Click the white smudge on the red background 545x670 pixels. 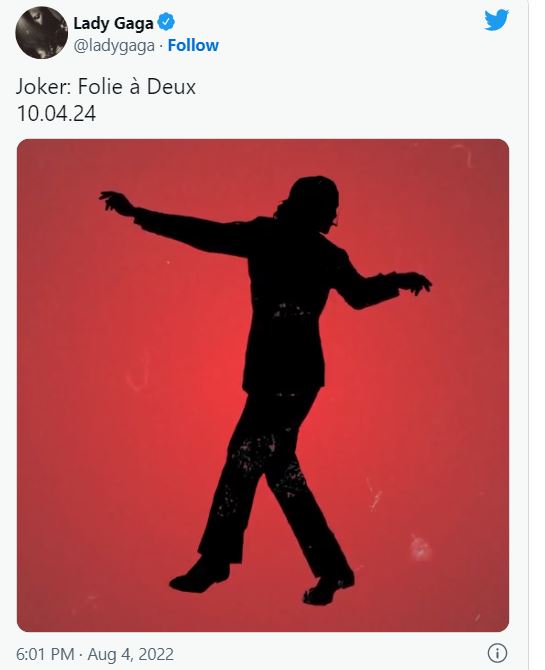pos(420,548)
